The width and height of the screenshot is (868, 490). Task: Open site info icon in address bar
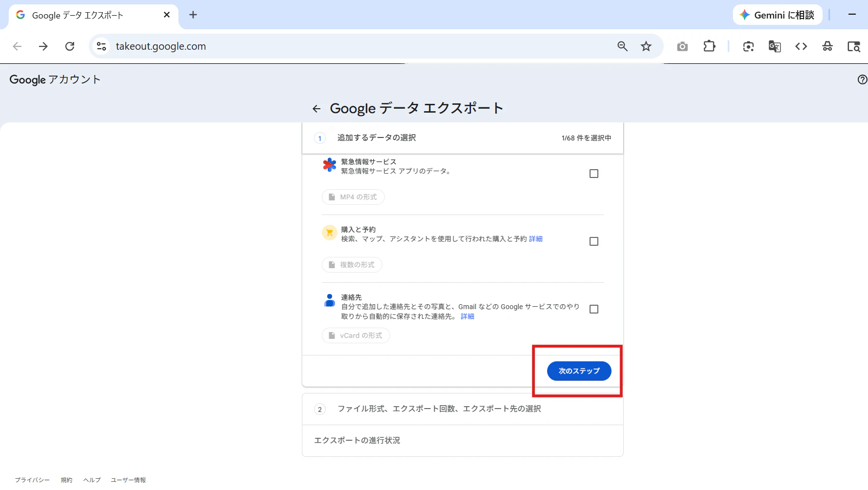101,46
